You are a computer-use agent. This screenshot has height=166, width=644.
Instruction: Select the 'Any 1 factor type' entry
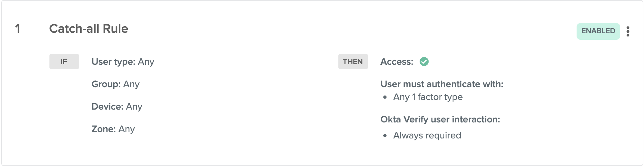click(428, 97)
